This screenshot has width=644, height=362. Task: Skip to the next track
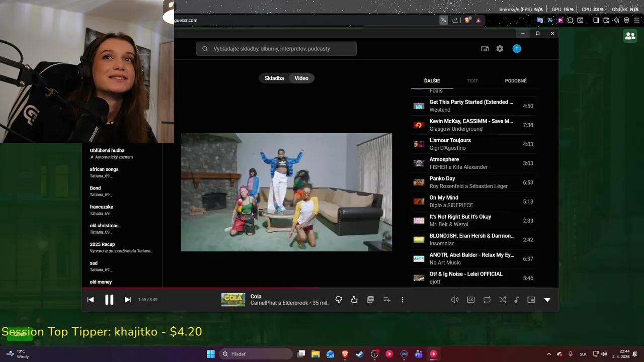128,300
